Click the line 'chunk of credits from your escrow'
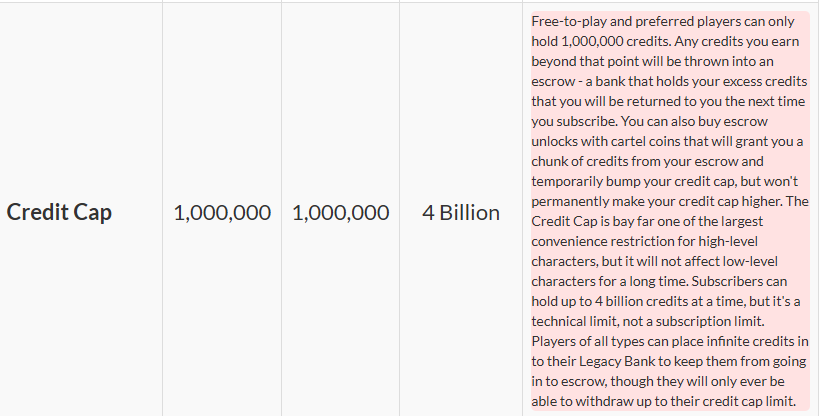819x416 pixels. click(647, 161)
